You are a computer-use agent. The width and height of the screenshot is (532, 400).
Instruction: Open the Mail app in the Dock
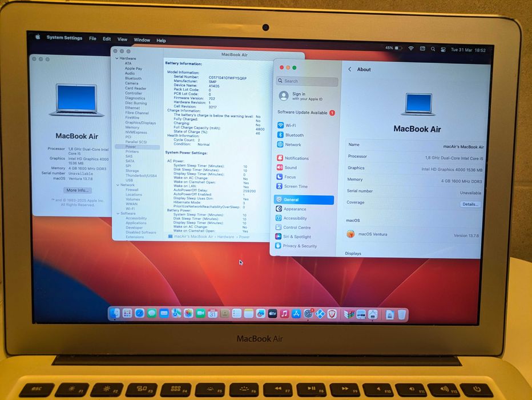coord(164,313)
